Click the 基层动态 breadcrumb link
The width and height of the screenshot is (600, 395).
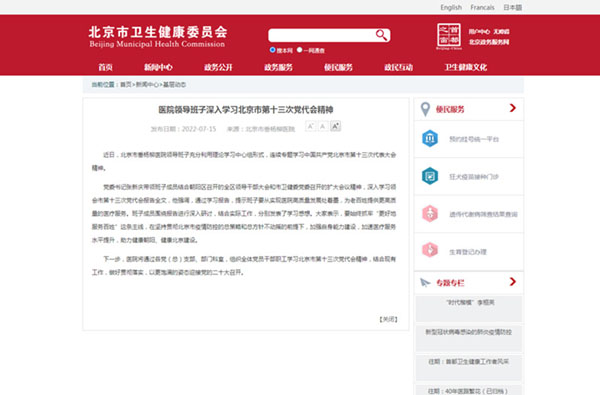click(174, 85)
